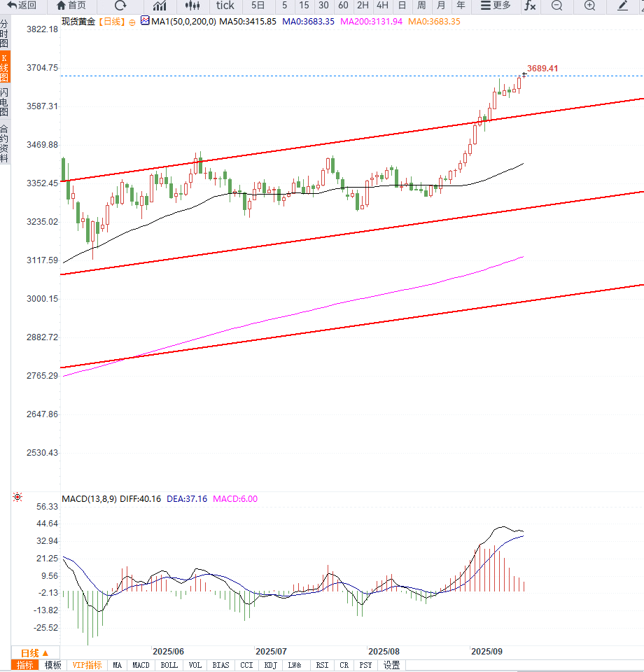
Task: Select the 日 daily timeframe
Action: [x=402, y=6]
